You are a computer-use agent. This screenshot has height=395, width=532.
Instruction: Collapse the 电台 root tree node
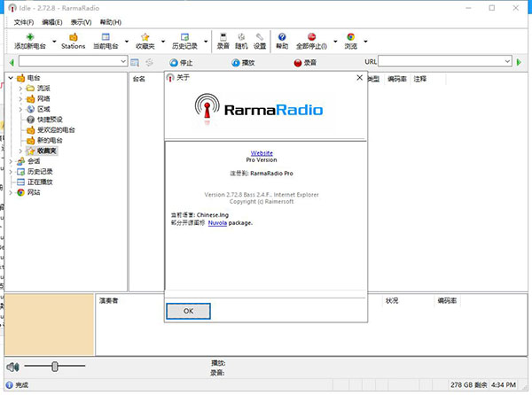coord(11,78)
